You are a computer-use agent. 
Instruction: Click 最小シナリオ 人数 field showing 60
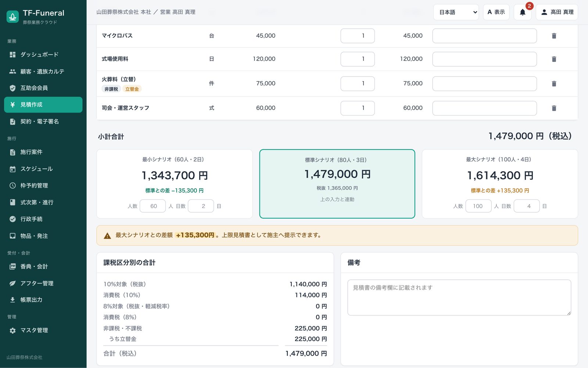[153, 206]
